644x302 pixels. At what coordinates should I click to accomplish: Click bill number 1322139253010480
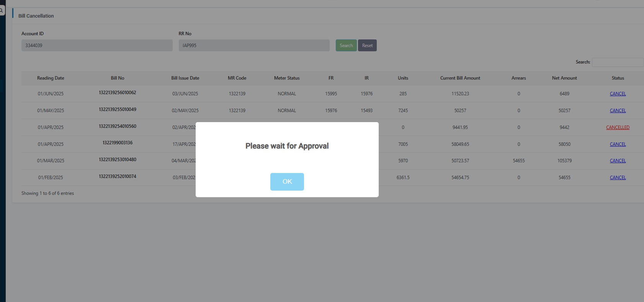(118, 160)
